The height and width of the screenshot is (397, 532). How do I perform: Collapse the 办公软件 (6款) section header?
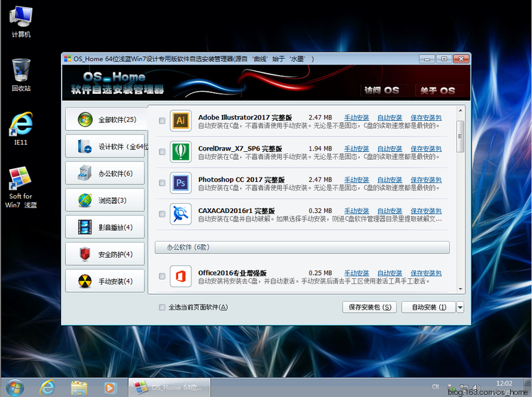(x=302, y=248)
